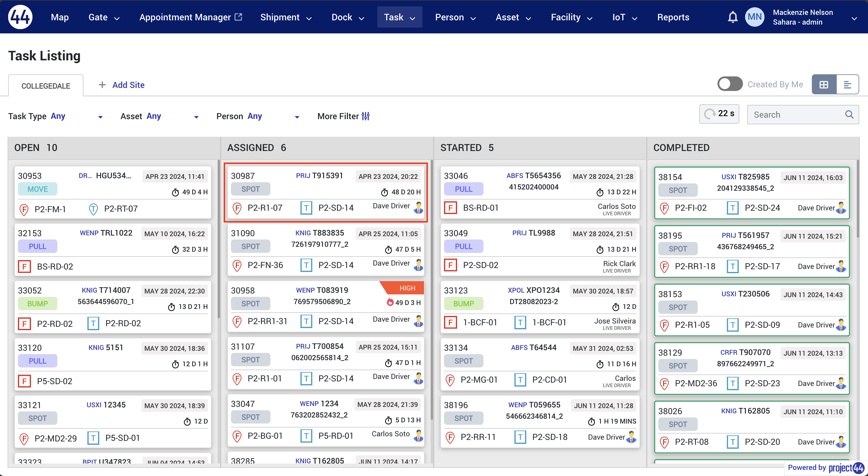Screen dimensions: 868x476
Task: Click flame icon on task 30958
Action: click(390, 302)
